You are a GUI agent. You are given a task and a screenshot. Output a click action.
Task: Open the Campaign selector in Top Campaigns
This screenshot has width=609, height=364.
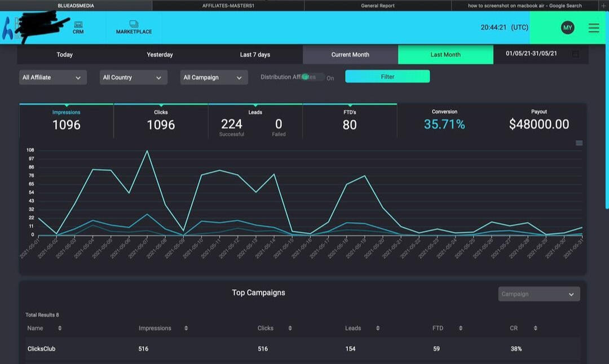(539, 294)
